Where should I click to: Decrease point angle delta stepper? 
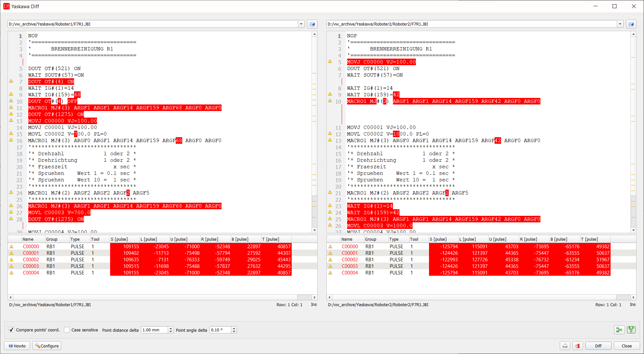pos(234,331)
